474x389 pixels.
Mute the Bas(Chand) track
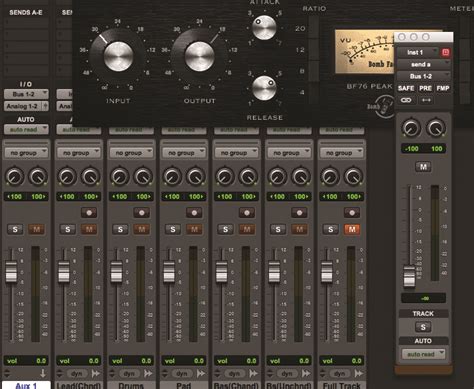tap(247, 229)
